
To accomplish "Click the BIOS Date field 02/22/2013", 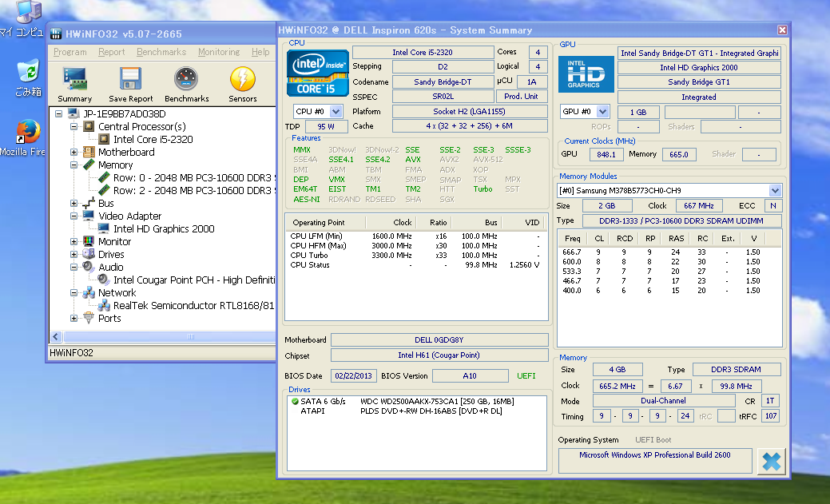I will pyautogui.click(x=354, y=376).
